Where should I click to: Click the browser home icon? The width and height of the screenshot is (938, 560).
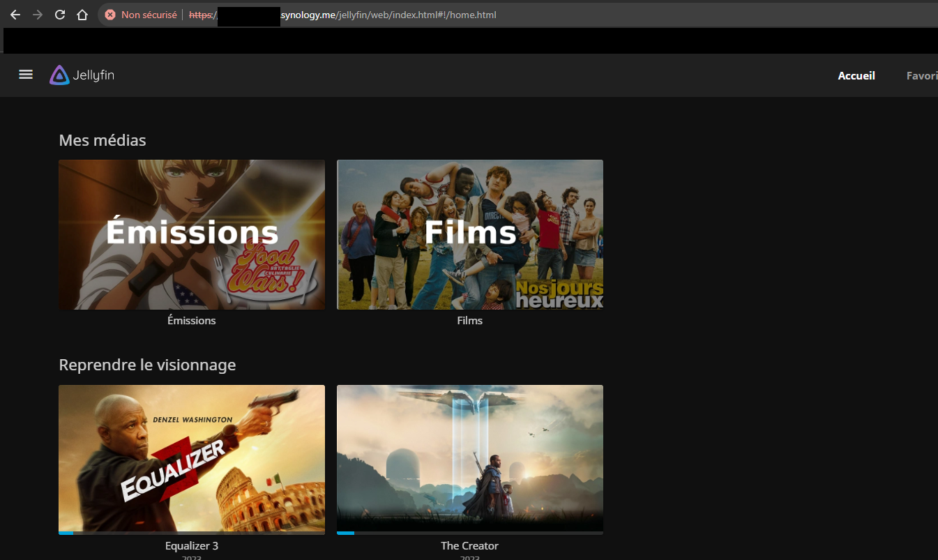point(82,15)
